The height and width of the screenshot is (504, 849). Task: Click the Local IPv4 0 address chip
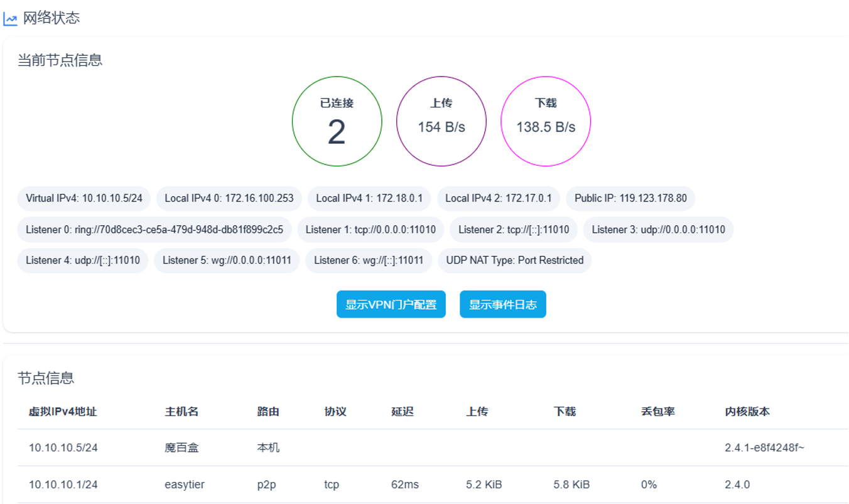click(229, 198)
